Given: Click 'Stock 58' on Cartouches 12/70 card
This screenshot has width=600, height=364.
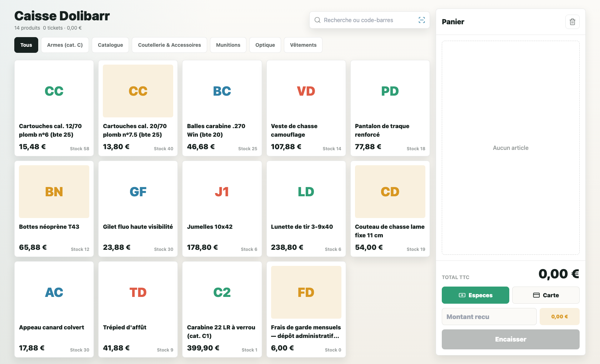Looking at the screenshot, I should [x=80, y=148].
